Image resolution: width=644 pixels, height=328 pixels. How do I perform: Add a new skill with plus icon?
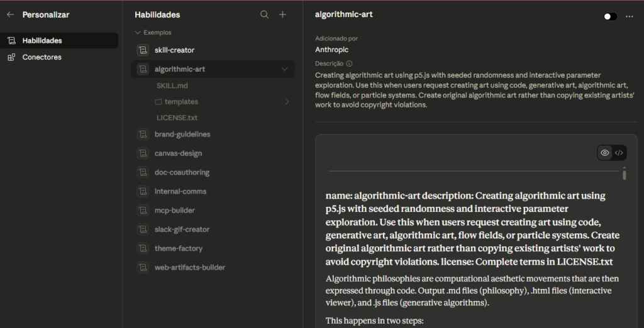282,15
